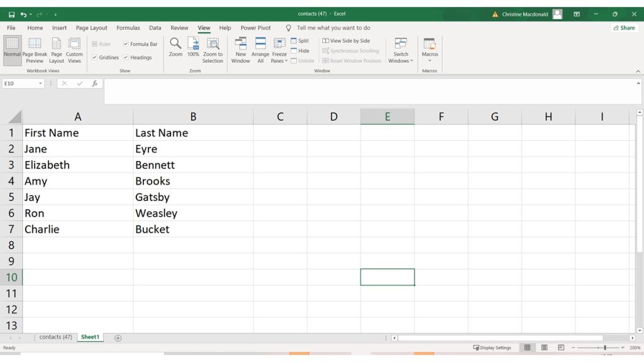Click the Share button
Viewport: 644px width, 362px height.
pos(623,28)
